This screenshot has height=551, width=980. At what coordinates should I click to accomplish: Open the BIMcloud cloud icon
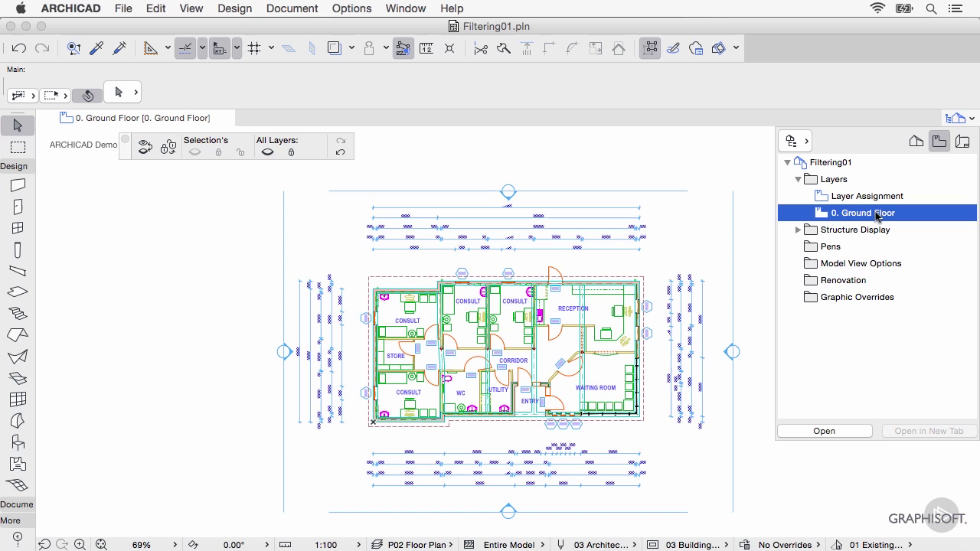(x=696, y=48)
